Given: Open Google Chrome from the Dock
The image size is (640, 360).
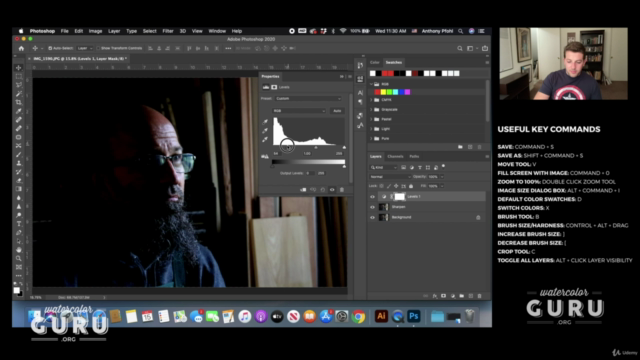Looking at the screenshot, I should point(358,316).
